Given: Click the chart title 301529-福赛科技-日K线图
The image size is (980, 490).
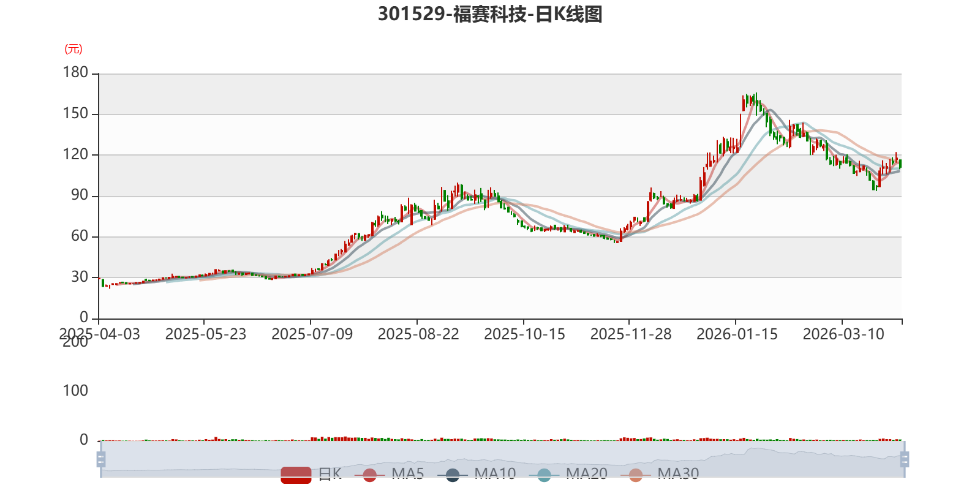Looking at the screenshot, I should pos(490,14).
